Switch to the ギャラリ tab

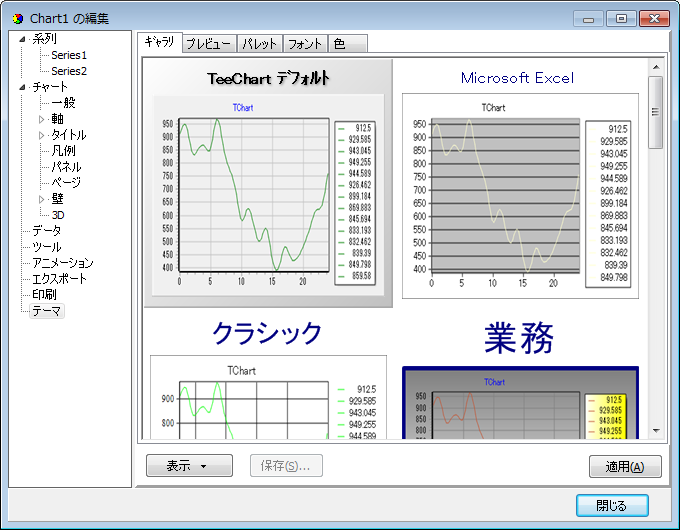pos(160,42)
